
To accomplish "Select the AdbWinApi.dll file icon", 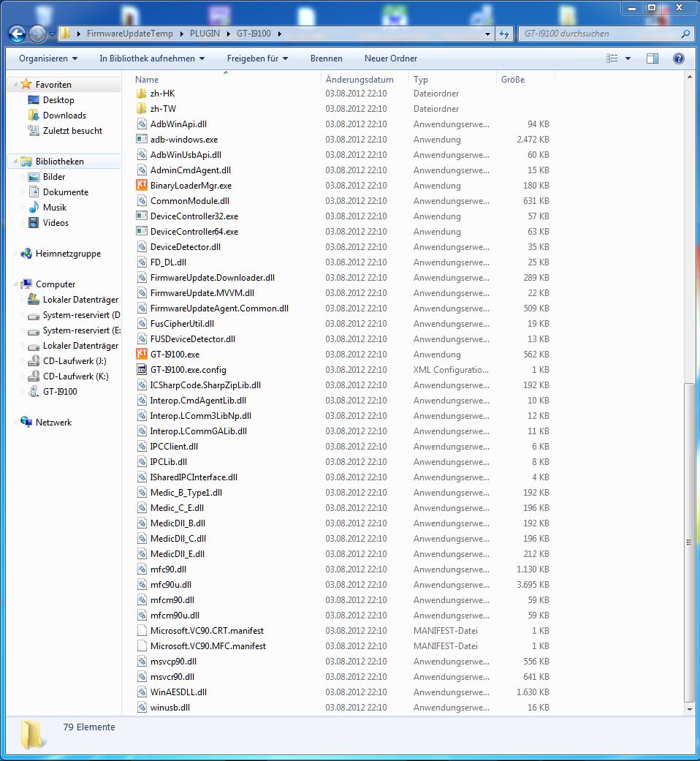I will click(x=142, y=124).
